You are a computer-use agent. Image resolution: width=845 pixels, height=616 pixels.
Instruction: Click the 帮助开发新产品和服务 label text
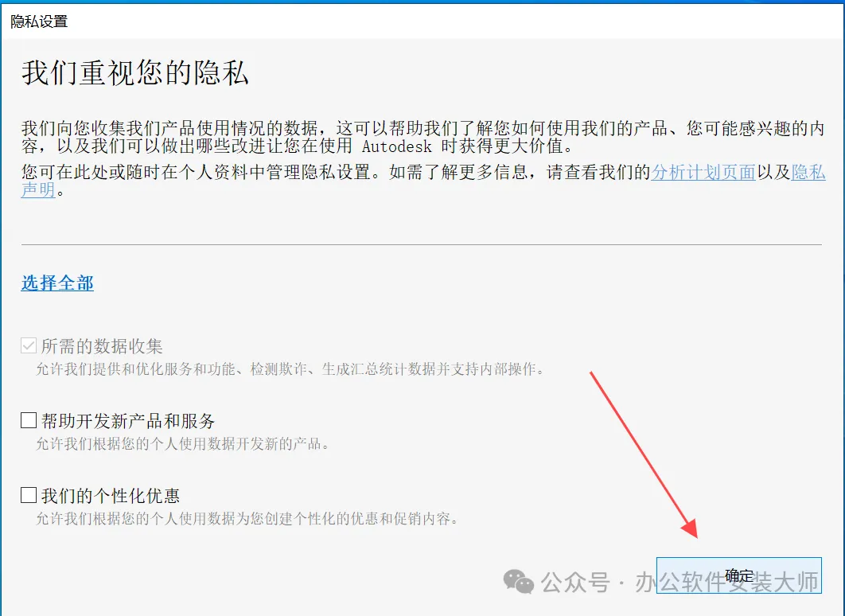[x=128, y=420]
